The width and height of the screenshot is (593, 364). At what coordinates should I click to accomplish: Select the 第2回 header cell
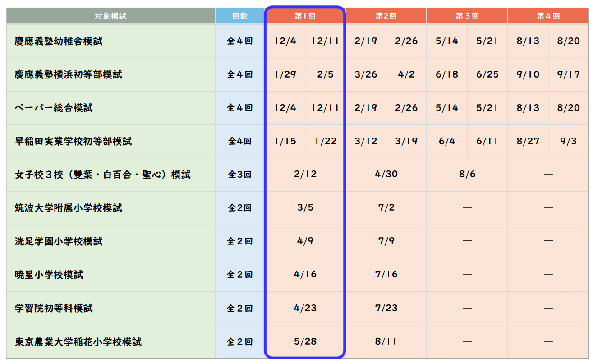pyautogui.click(x=386, y=16)
